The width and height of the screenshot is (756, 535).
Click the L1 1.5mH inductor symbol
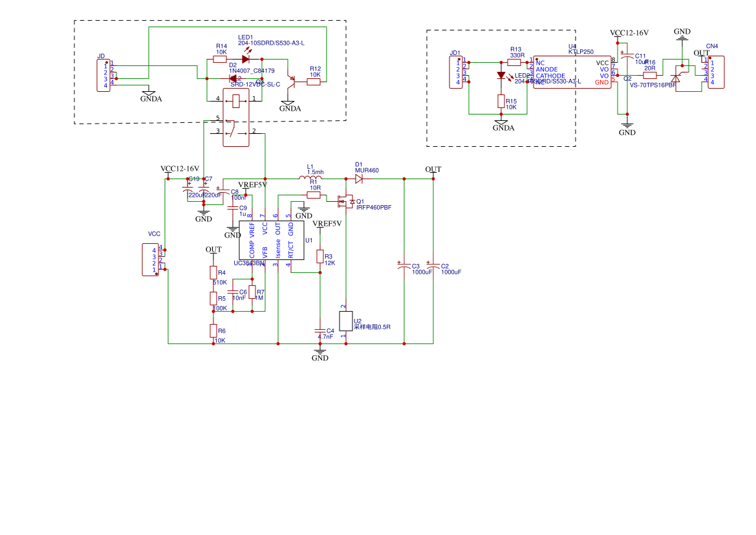pos(310,178)
